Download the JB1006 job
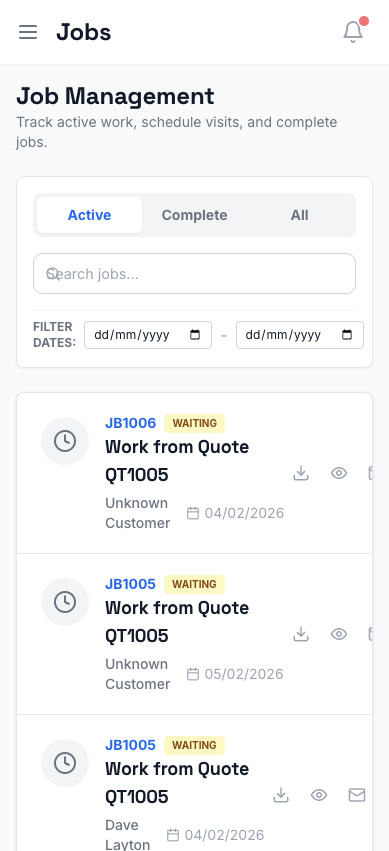The width and height of the screenshot is (389, 851). coord(301,473)
